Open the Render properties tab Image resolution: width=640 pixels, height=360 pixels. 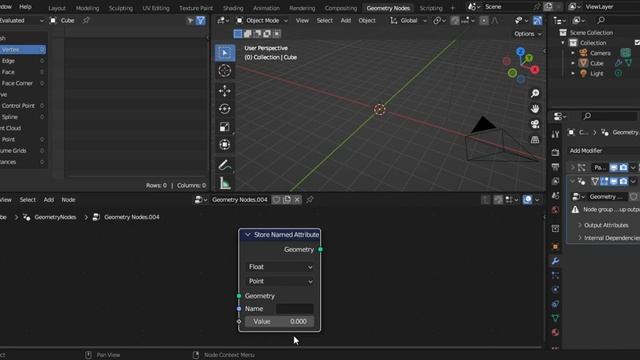555,152
